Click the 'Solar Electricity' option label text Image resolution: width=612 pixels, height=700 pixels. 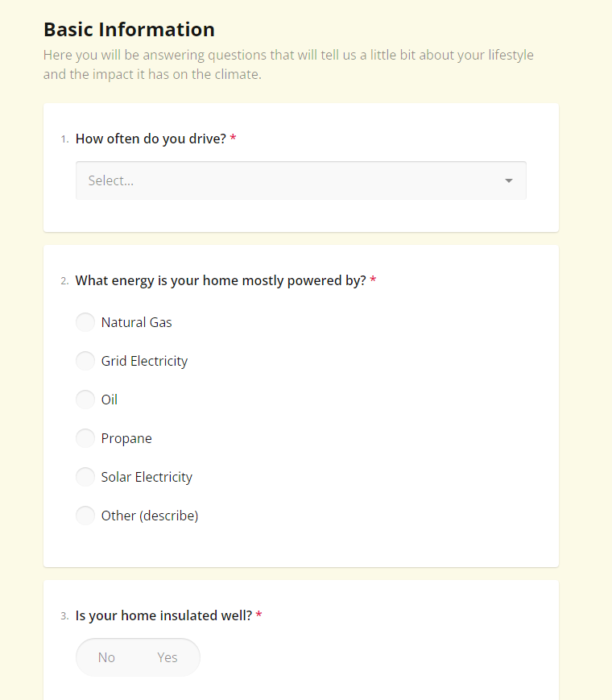pyautogui.click(x=147, y=477)
